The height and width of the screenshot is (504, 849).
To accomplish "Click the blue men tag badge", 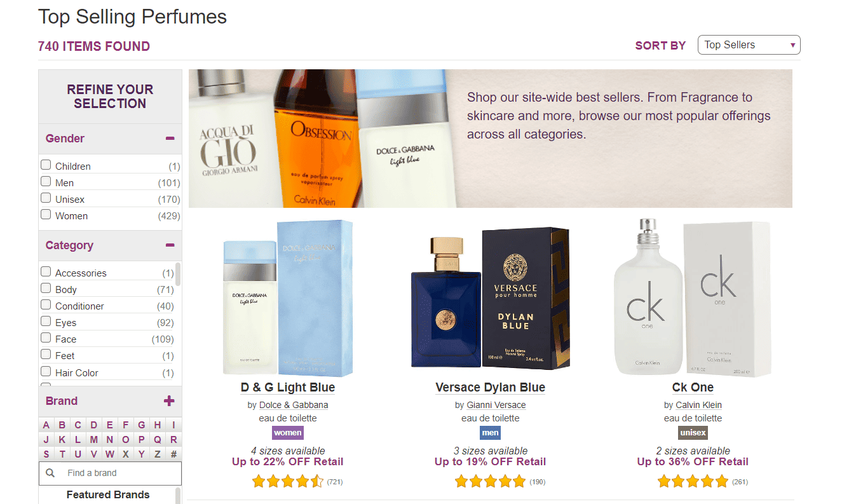I will coord(490,433).
